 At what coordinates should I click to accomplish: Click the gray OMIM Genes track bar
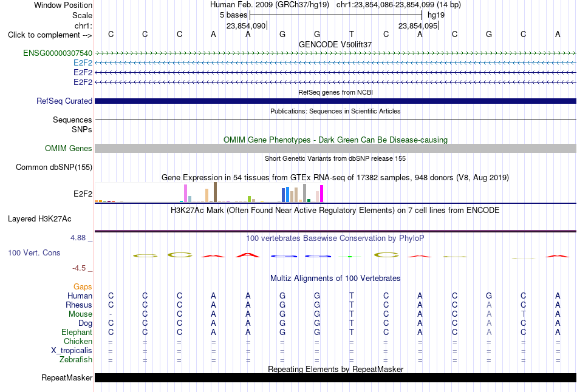tap(335, 148)
